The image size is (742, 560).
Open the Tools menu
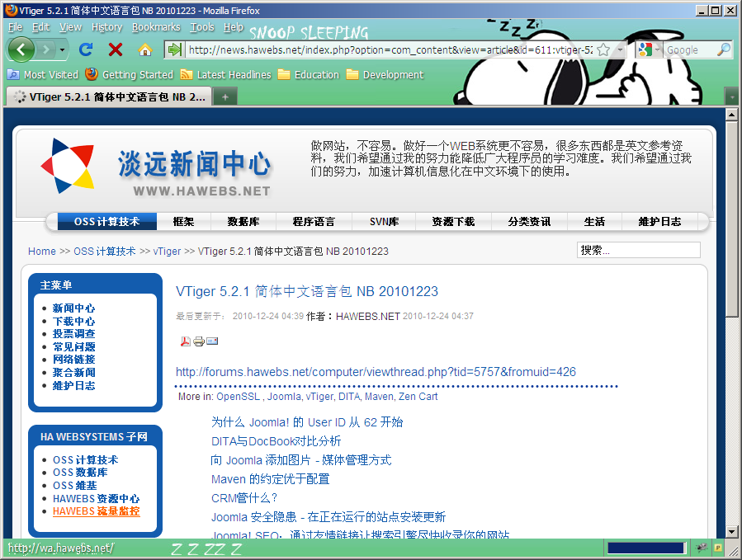[202, 27]
